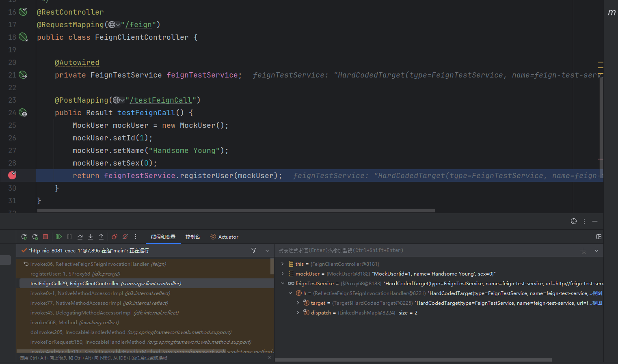Screen dimensions: 618x364
Task: Click the Step Over icon
Action: [x=80, y=237]
